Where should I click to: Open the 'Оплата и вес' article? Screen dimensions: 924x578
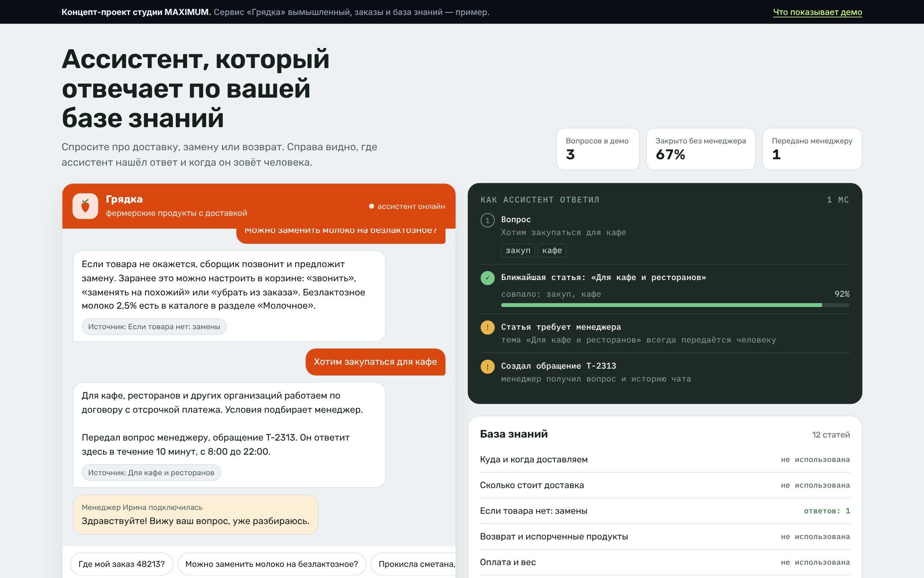(665, 562)
